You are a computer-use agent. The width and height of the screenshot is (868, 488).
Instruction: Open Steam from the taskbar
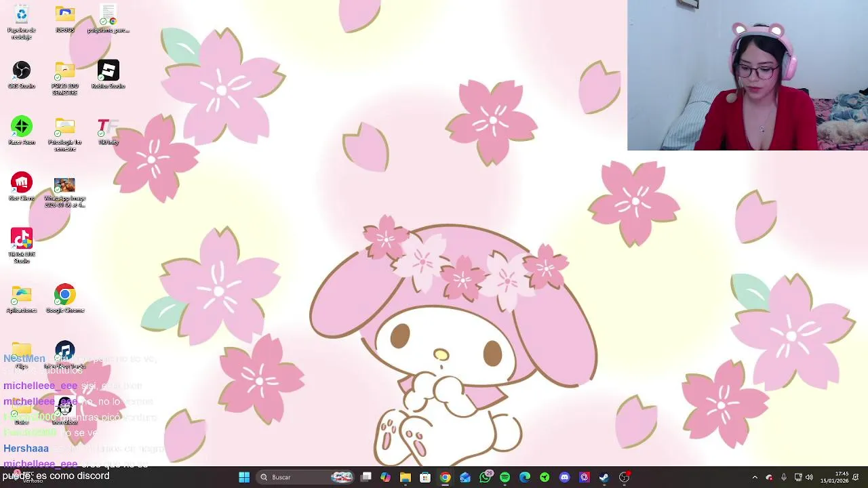(604, 477)
